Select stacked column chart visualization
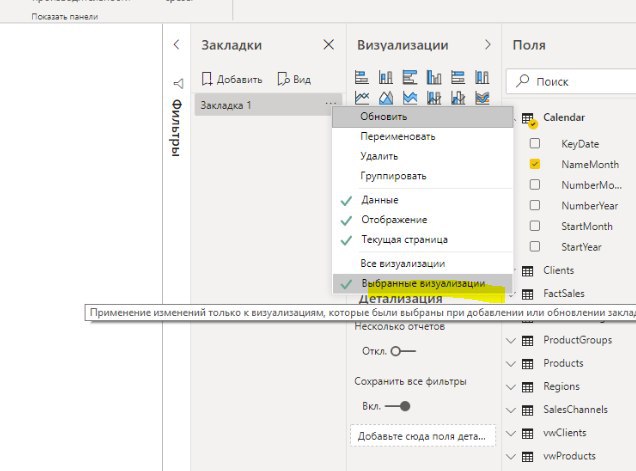Viewport: 636px width, 471px height. (385, 77)
